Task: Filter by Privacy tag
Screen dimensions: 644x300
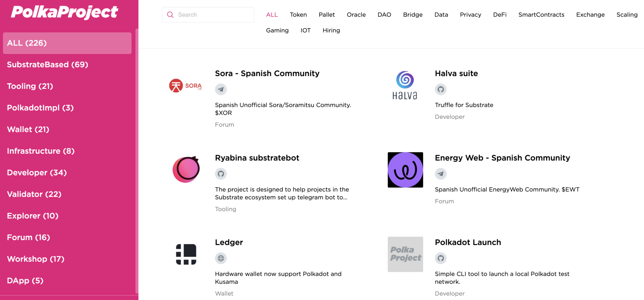Action: click(x=471, y=15)
